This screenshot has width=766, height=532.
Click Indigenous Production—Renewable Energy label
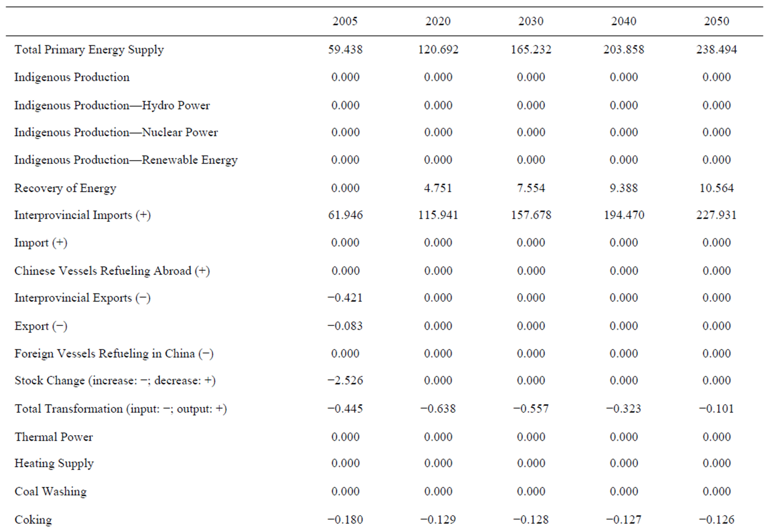(126, 160)
